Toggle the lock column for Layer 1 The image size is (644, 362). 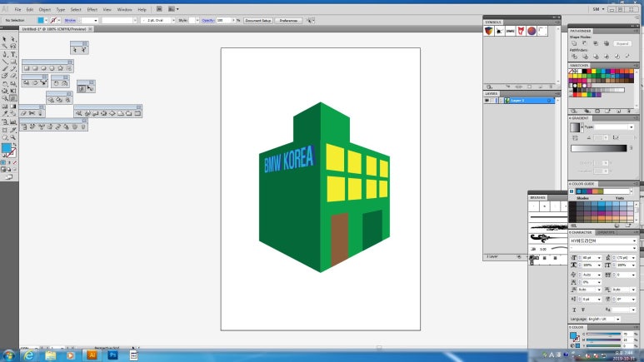(x=493, y=101)
